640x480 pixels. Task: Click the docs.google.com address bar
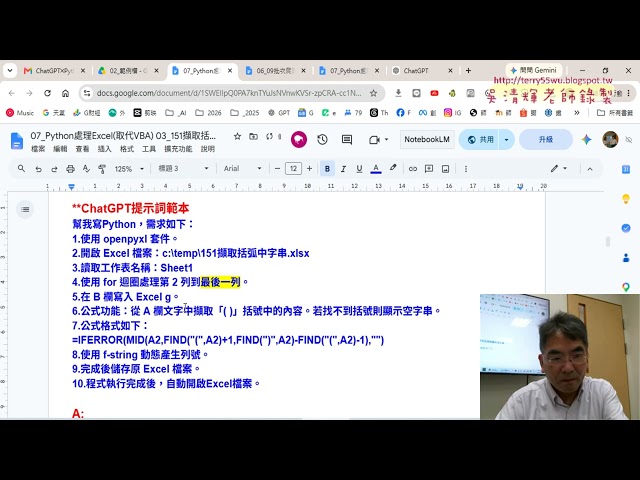click(x=229, y=93)
